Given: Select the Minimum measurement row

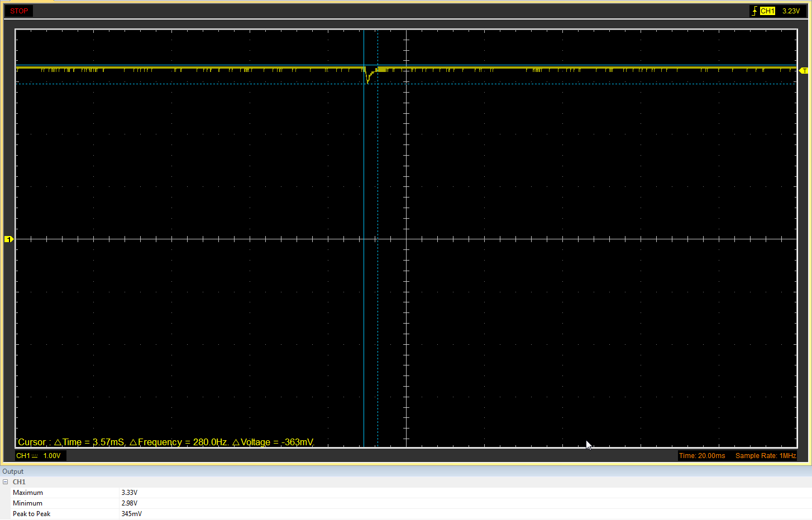Looking at the screenshot, I should pos(28,503).
